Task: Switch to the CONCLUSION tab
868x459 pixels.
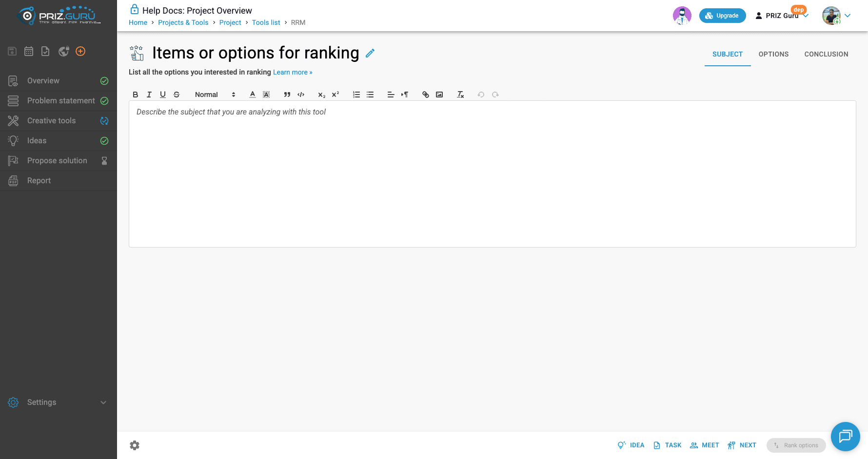Action: 826,54
